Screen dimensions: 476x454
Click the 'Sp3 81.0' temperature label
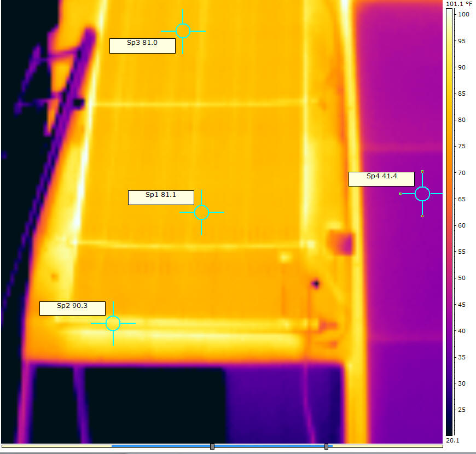pos(142,46)
